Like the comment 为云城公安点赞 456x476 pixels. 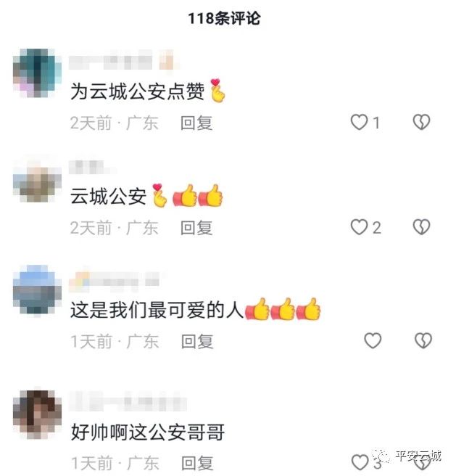point(359,123)
